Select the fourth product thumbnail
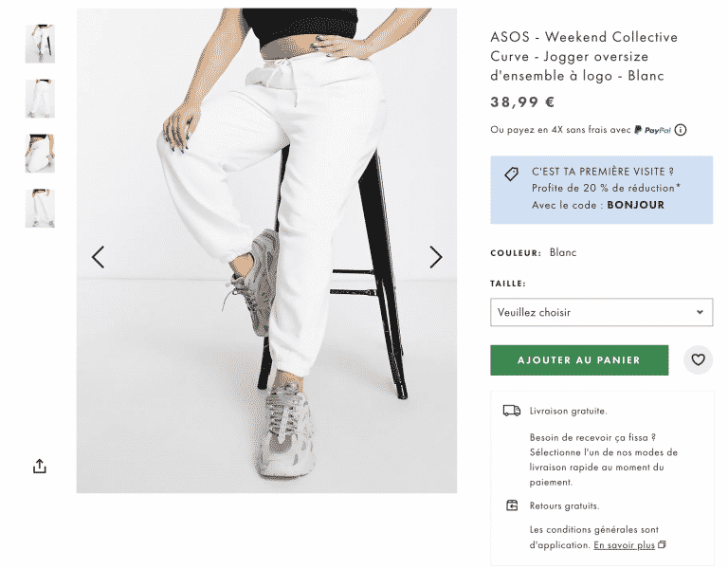 (40, 209)
